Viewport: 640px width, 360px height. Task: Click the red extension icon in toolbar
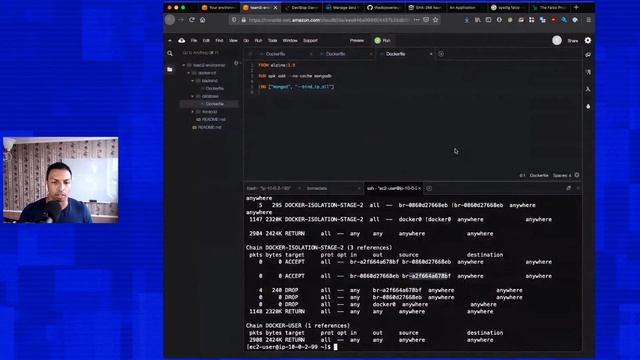[553, 20]
